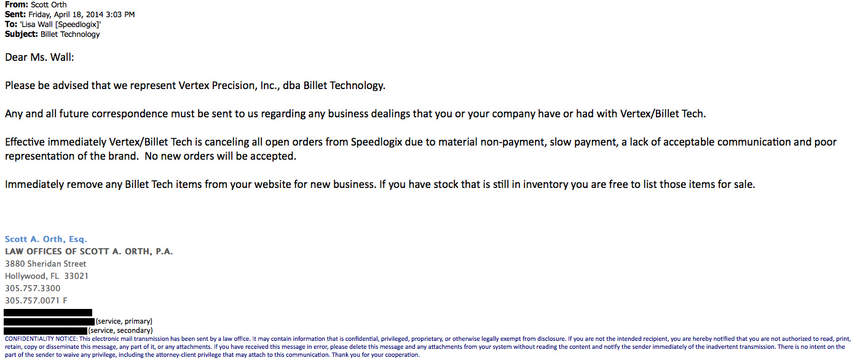
Task: Click the (service, primary) label
Action: 124,321
